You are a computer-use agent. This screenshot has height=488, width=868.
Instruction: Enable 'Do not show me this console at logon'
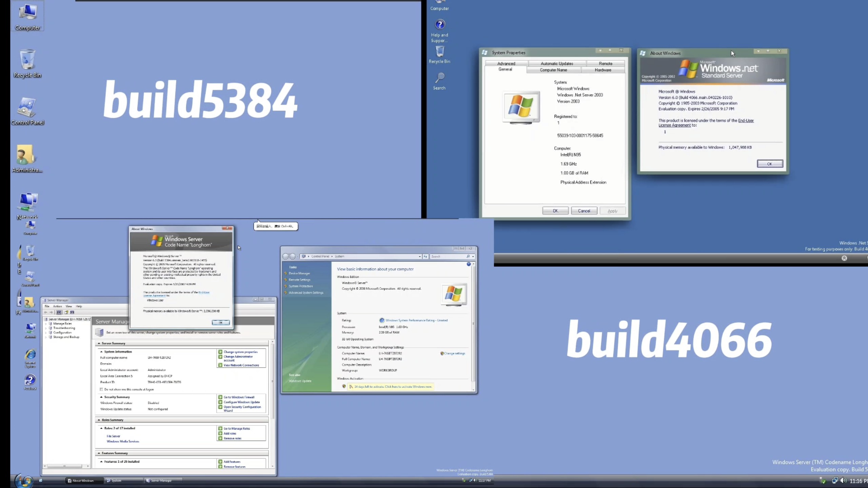pyautogui.click(x=101, y=389)
